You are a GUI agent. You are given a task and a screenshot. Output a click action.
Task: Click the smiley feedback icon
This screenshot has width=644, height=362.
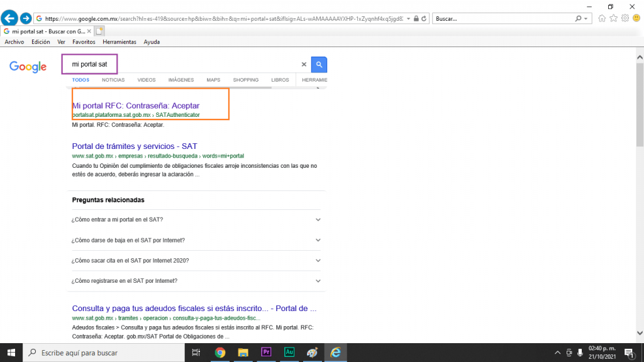(636, 18)
